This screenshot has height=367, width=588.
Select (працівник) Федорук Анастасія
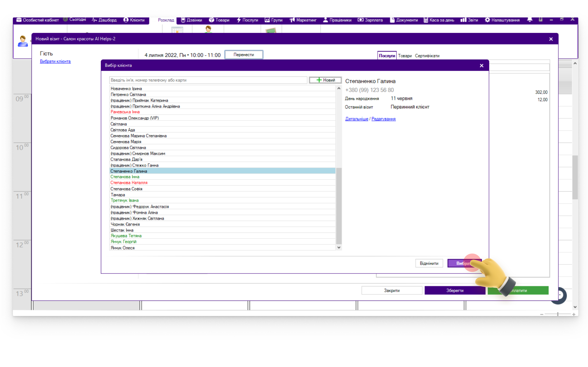pyautogui.click(x=222, y=206)
